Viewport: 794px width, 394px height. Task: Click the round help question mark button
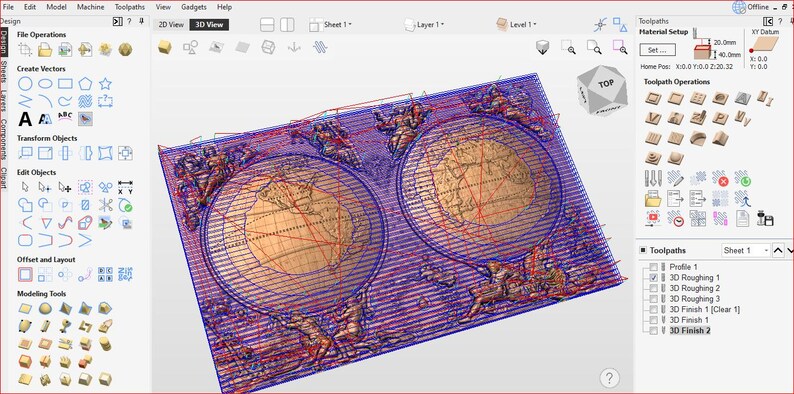(610, 378)
